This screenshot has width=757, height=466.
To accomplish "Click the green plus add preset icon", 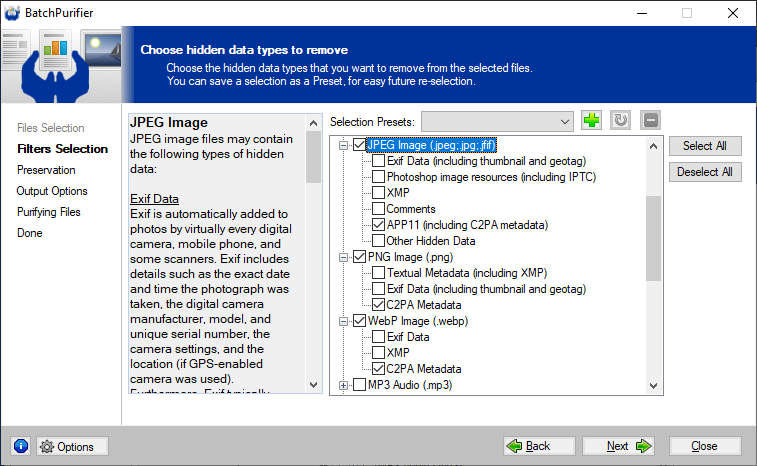I will [591, 120].
